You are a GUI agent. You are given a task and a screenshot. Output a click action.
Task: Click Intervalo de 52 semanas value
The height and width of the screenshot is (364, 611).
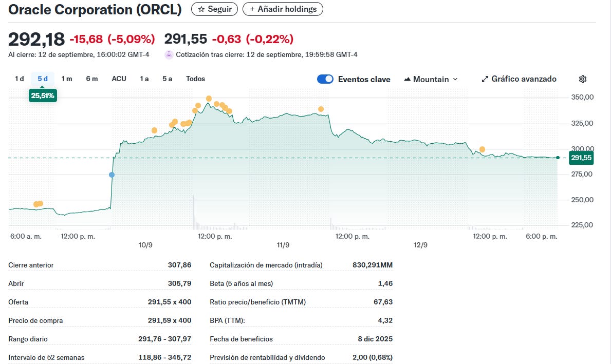[x=165, y=357]
